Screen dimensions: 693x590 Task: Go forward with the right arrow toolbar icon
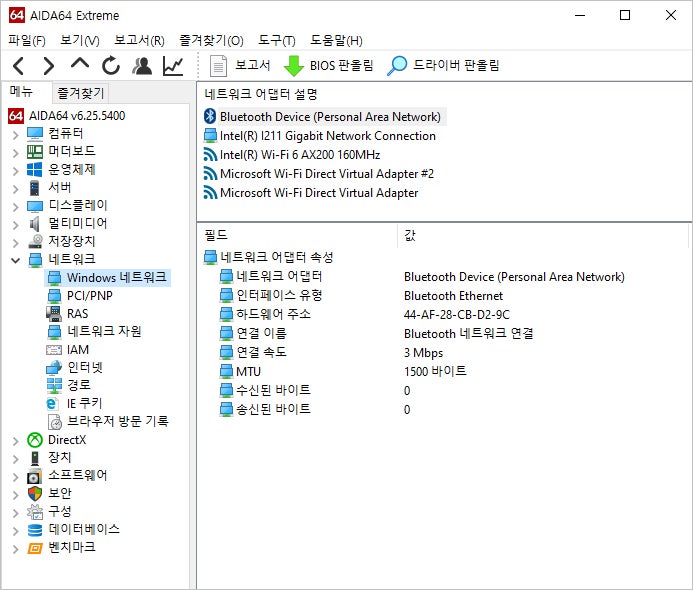point(48,66)
